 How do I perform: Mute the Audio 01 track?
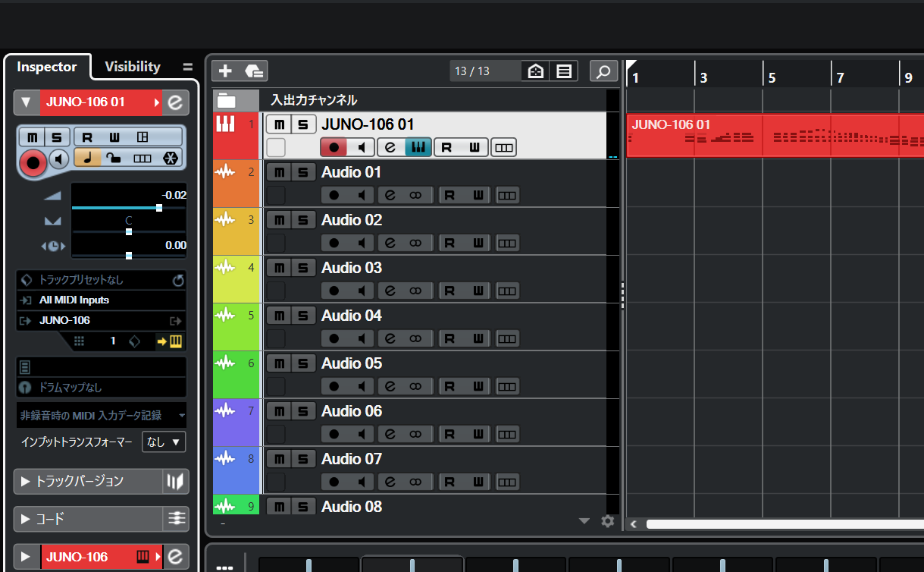click(279, 172)
